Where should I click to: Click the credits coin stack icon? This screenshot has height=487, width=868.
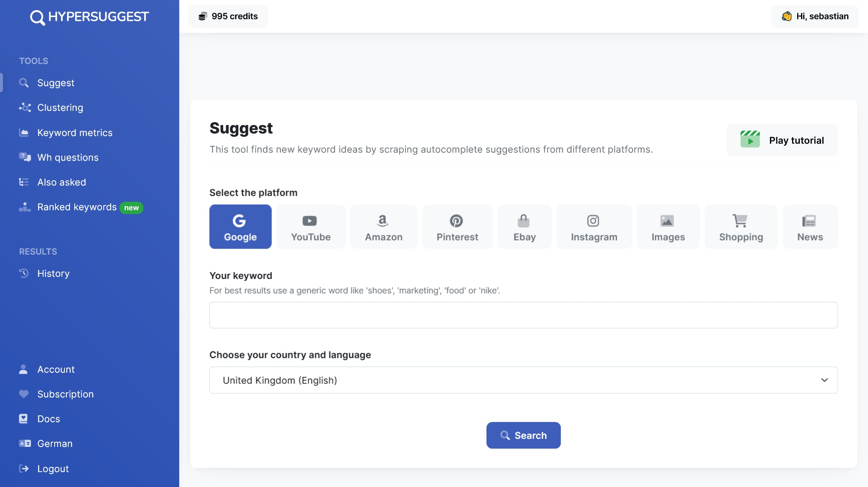coord(203,17)
